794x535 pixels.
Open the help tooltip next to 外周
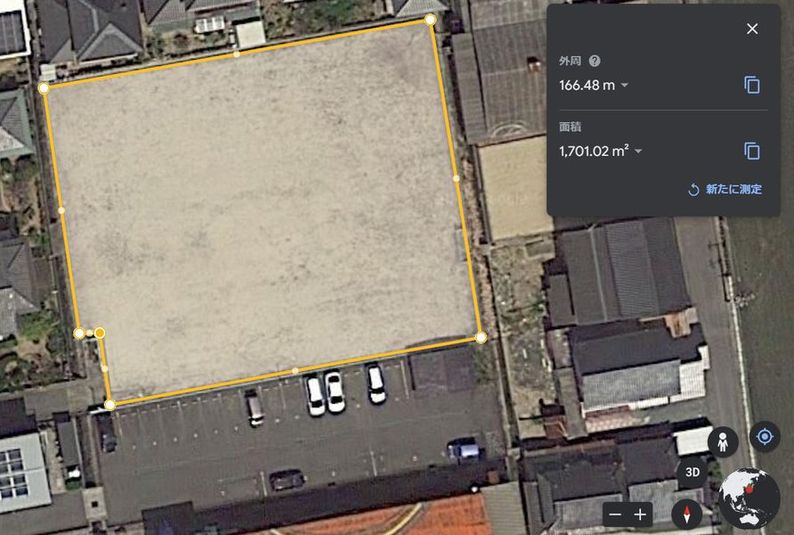tap(594, 61)
